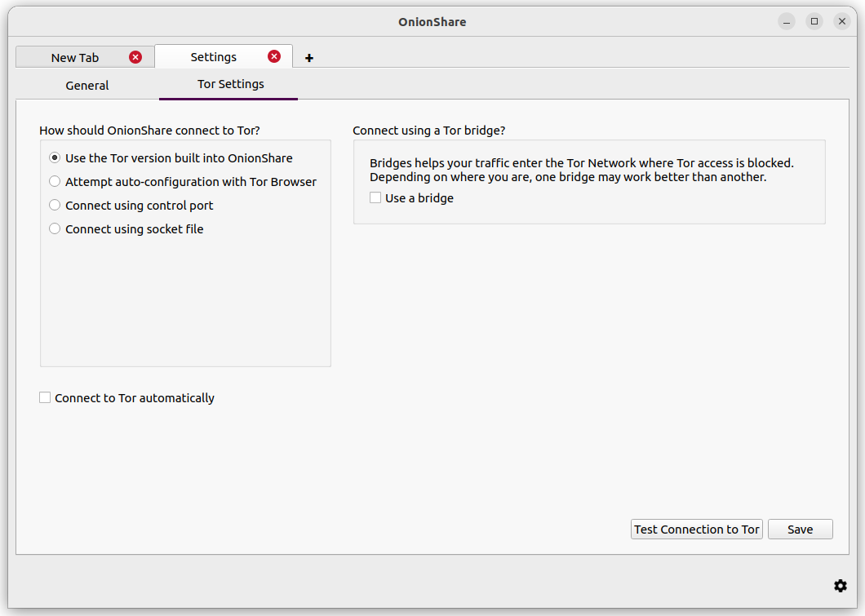Choose Connect using socket file option

(126, 229)
